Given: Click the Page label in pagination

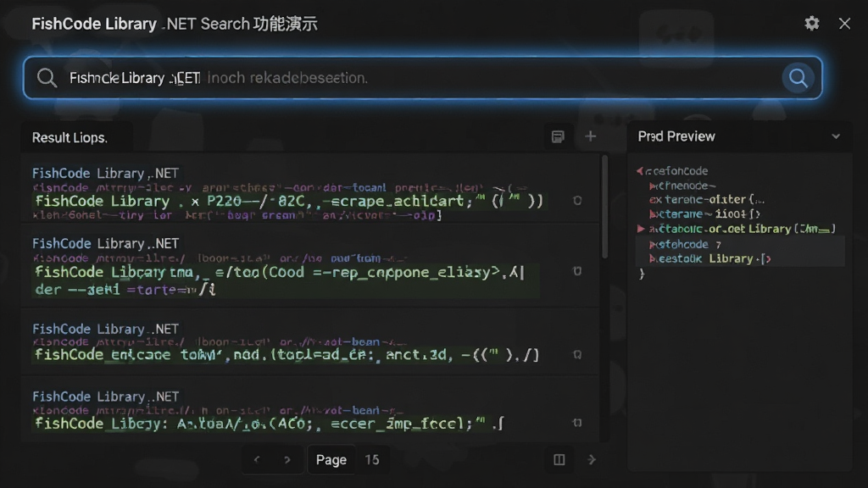Looking at the screenshot, I should (331, 460).
